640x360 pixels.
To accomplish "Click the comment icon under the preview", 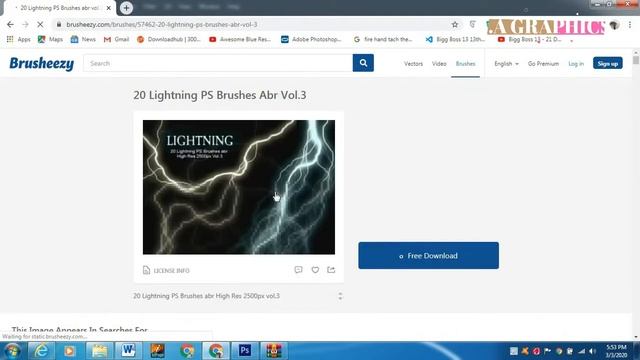I will [x=298, y=270].
